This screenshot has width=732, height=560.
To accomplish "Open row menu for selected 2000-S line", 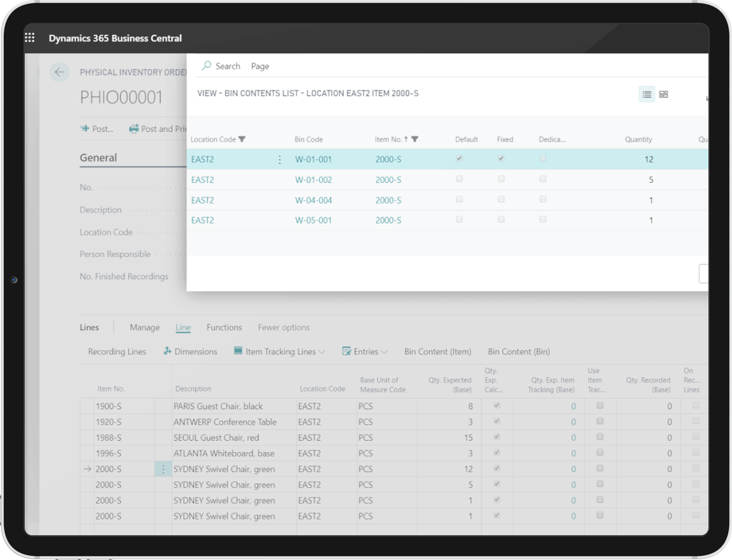I will [163, 469].
